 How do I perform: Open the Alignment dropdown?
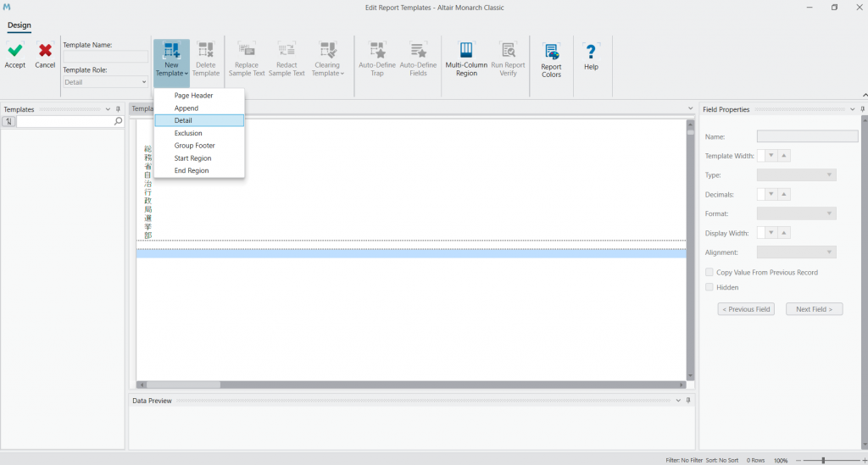point(796,252)
